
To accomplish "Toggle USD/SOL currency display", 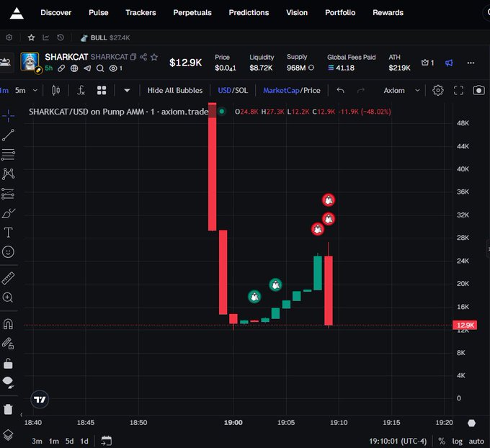I will pyautogui.click(x=233, y=91).
